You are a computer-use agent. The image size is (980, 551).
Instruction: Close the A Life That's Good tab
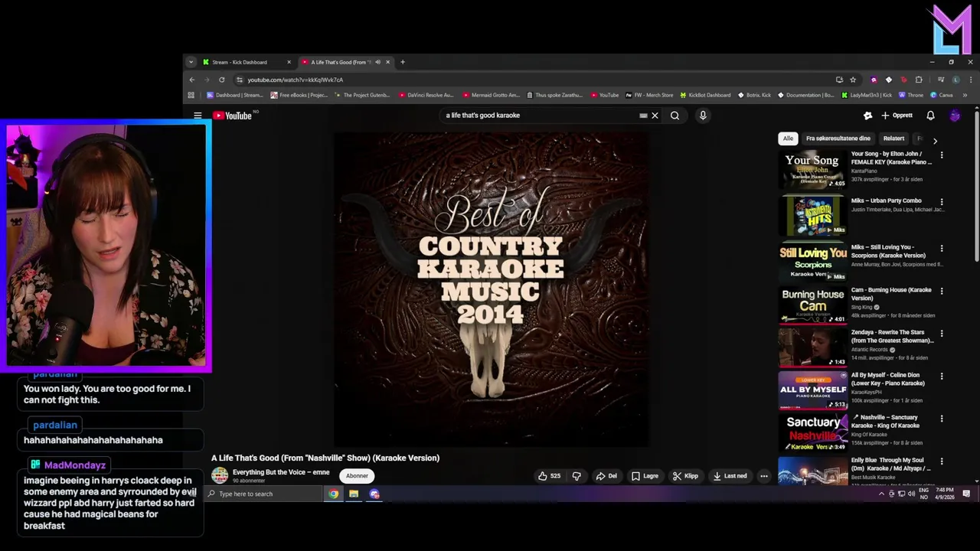(387, 62)
